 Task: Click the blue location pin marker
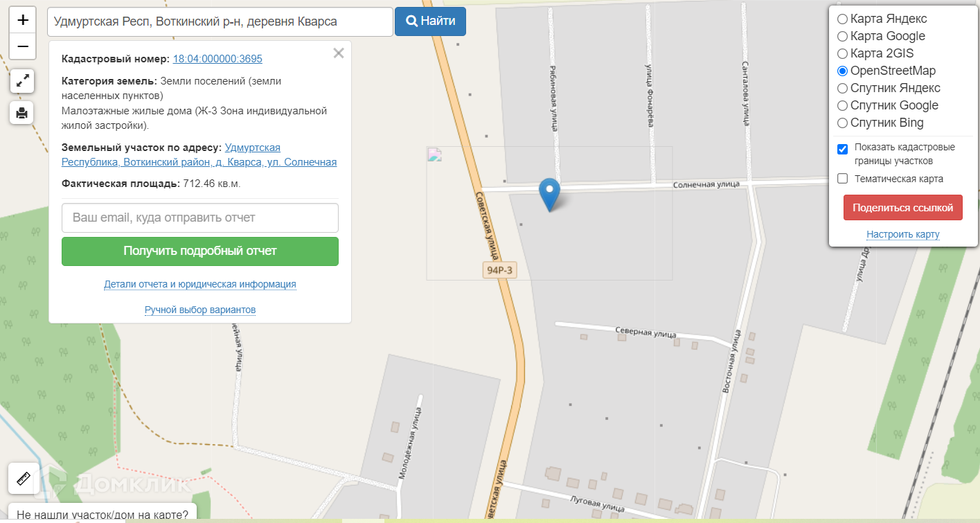pyautogui.click(x=549, y=195)
